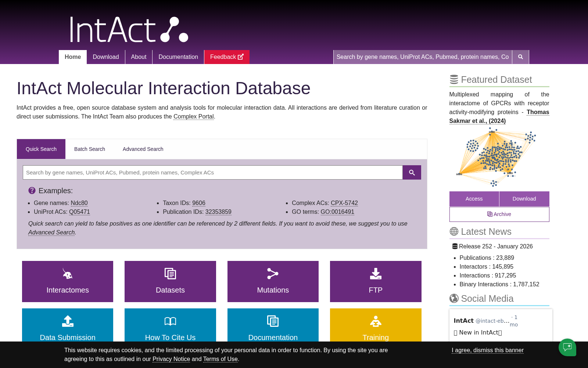Viewport: 588px width, 368px height.
Task: Switch to the Batch Search tab
Action: tap(90, 149)
